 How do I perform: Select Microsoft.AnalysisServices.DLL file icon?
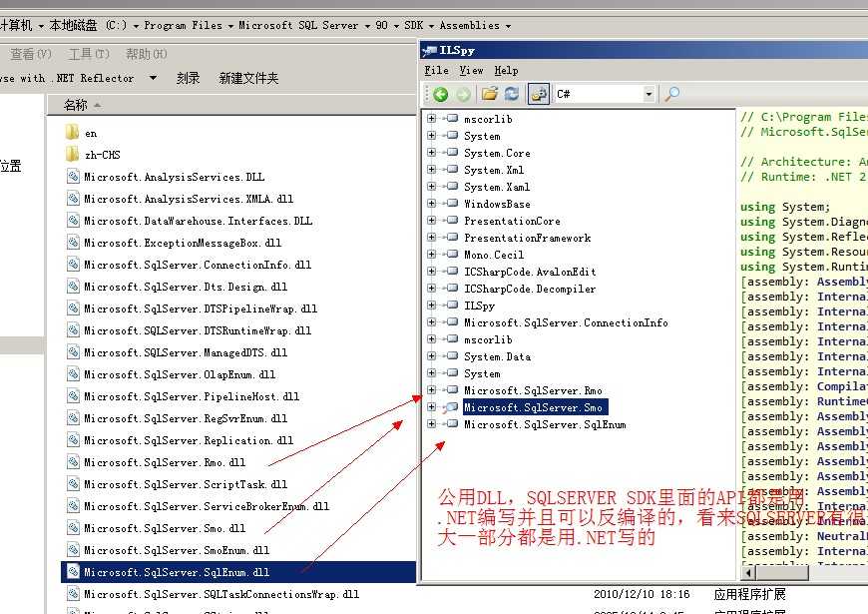(x=73, y=177)
